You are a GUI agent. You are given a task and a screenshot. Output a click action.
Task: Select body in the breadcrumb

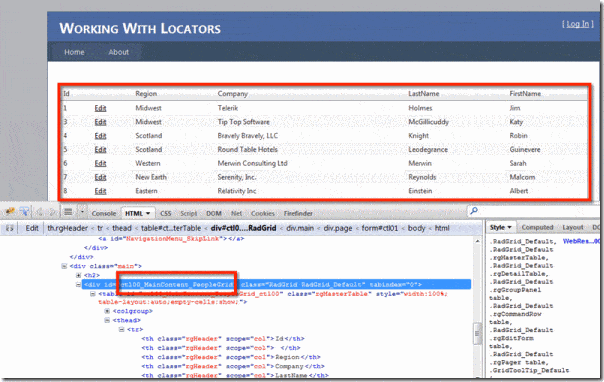(416, 228)
